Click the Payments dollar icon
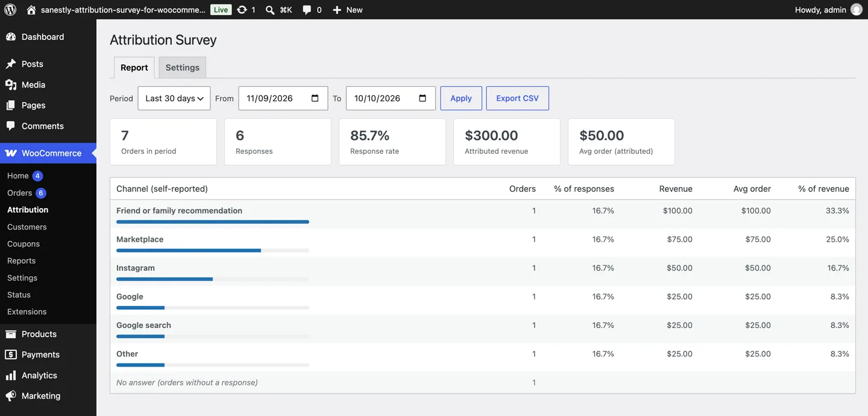 (11, 355)
